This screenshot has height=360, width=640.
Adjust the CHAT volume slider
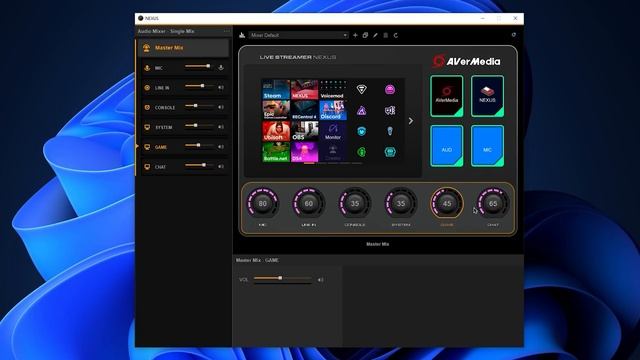[199, 165]
